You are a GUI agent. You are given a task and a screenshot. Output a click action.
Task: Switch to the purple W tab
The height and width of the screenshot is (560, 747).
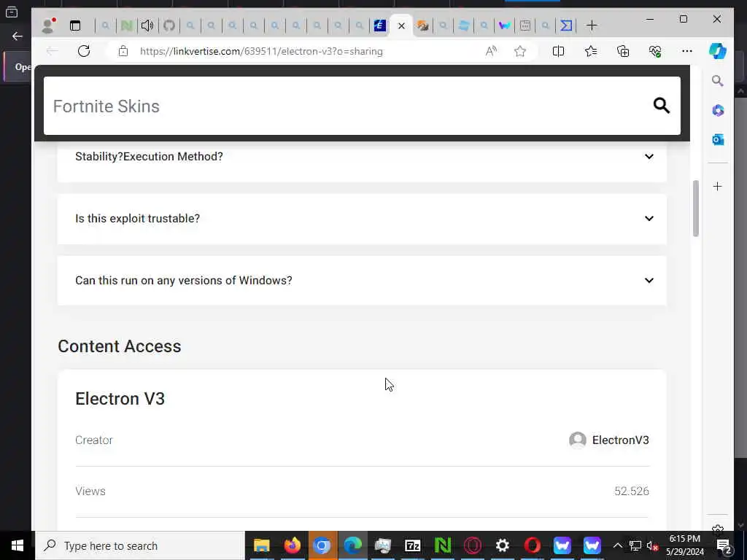(x=504, y=26)
